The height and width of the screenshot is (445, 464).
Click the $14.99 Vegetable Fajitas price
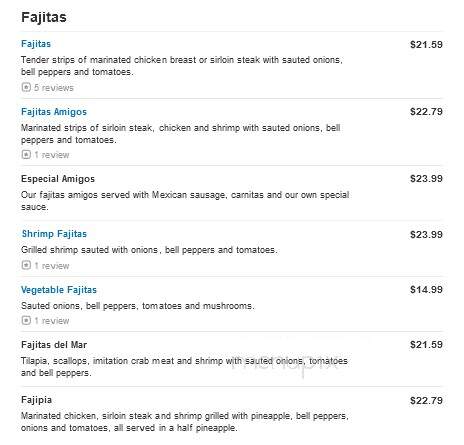coord(426,290)
